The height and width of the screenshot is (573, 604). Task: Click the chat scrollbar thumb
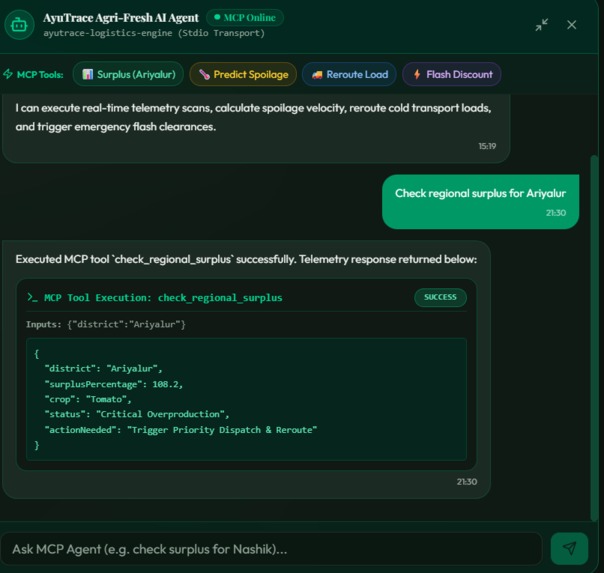tap(594, 337)
